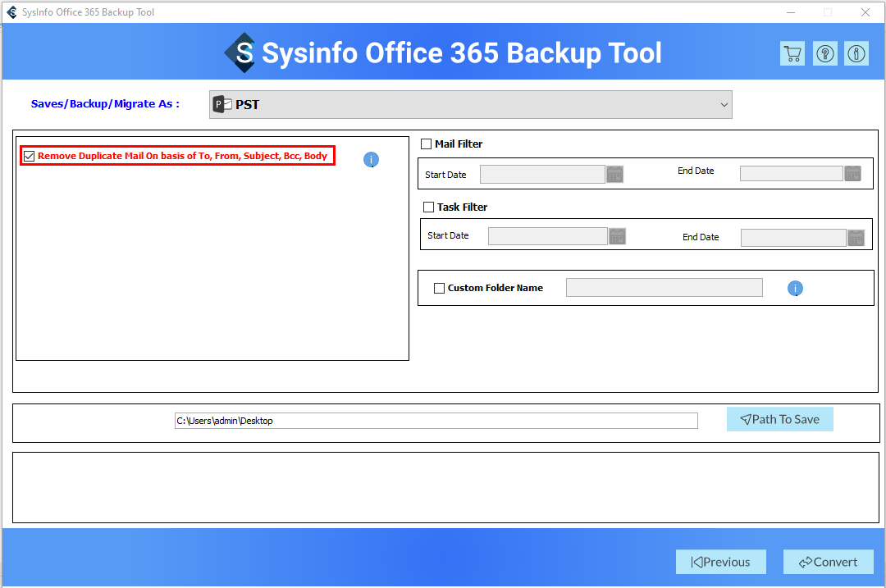
Task: Check the Custom Folder Name option
Action: (x=439, y=288)
